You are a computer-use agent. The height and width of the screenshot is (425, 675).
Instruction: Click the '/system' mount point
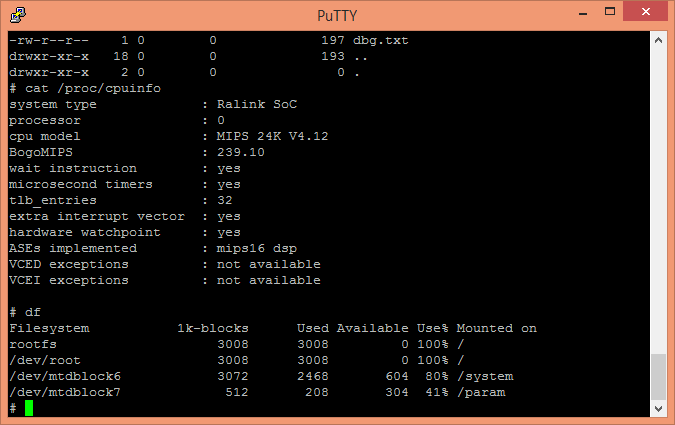pos(485,377)
